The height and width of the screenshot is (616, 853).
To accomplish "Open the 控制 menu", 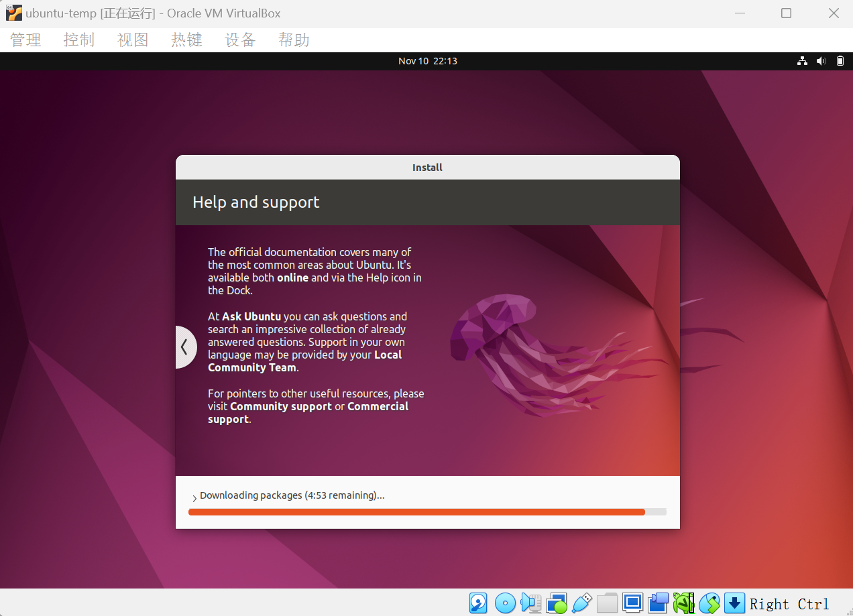I will (x=79, y=40).
